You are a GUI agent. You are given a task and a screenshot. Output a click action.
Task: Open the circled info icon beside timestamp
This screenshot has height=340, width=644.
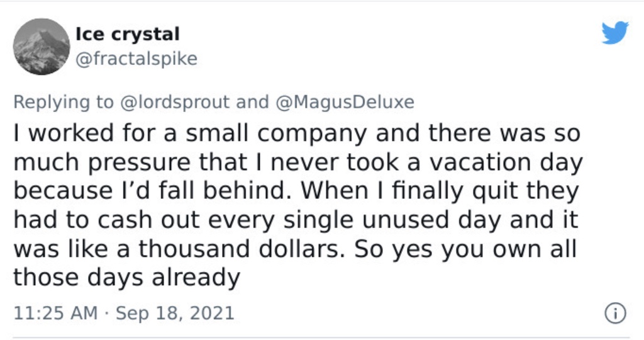click(615, 314)
